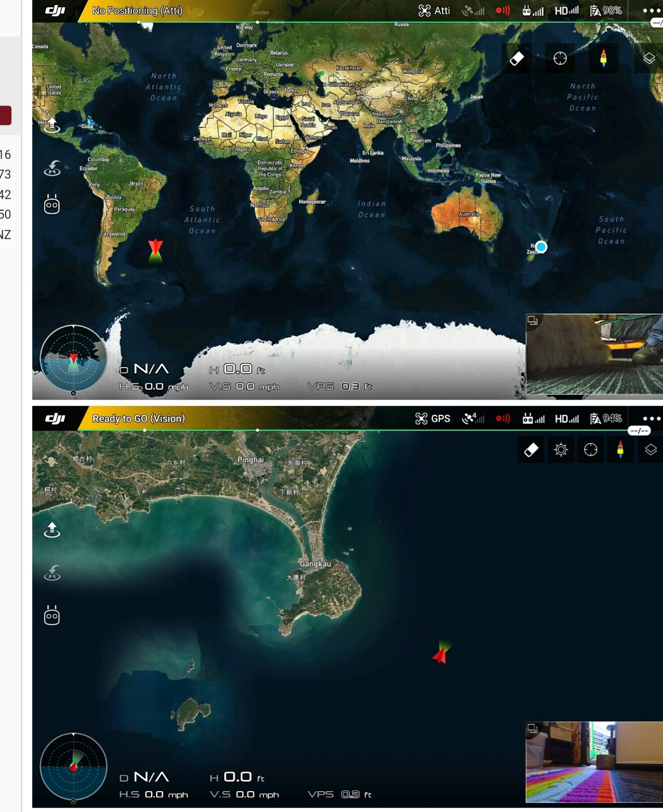Tap the "Pinghai" map label

point(250,460)
